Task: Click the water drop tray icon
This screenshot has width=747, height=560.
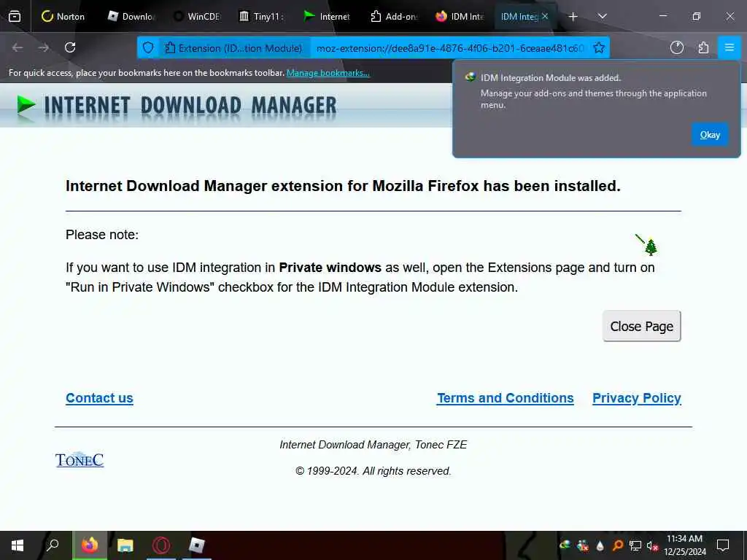Action: tap(600, 545)
